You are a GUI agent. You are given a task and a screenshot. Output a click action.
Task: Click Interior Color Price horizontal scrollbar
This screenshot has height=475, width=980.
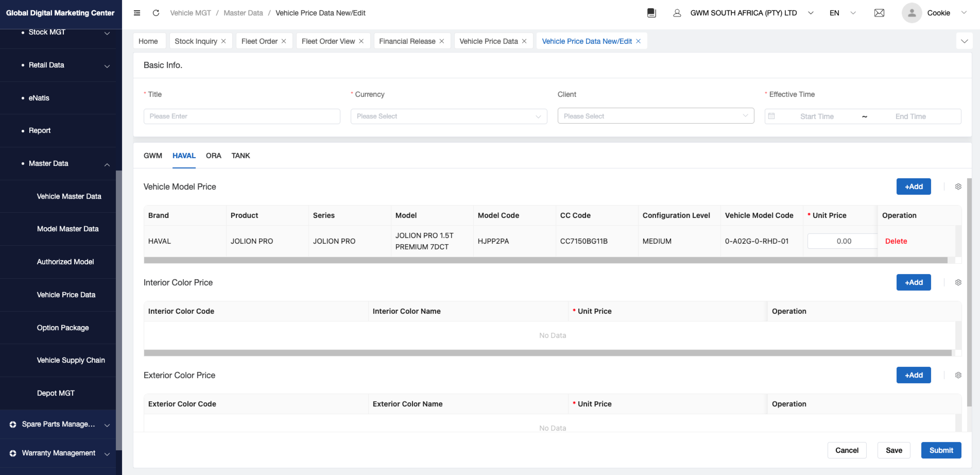click(547, 353)
